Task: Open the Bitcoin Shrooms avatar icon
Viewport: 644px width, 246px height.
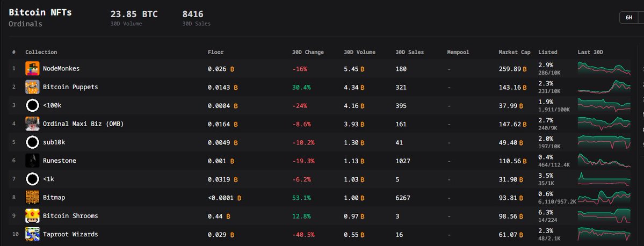Action: (32, 215)
